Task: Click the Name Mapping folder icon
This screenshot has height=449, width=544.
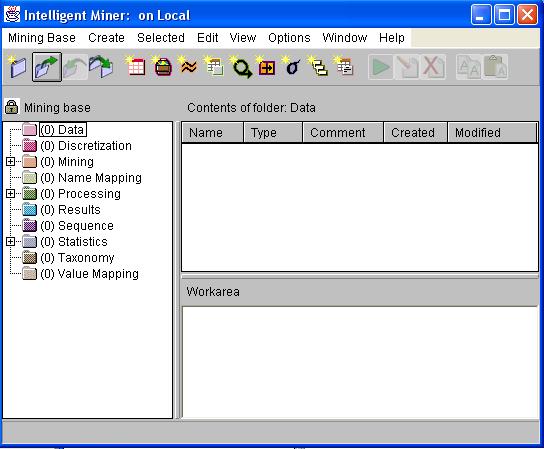Action: [29, 178]
